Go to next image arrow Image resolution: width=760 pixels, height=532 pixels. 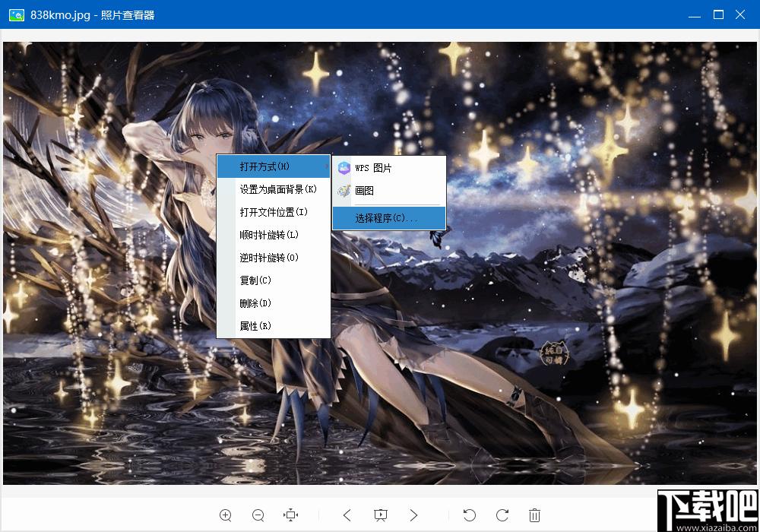click(413, 515)
